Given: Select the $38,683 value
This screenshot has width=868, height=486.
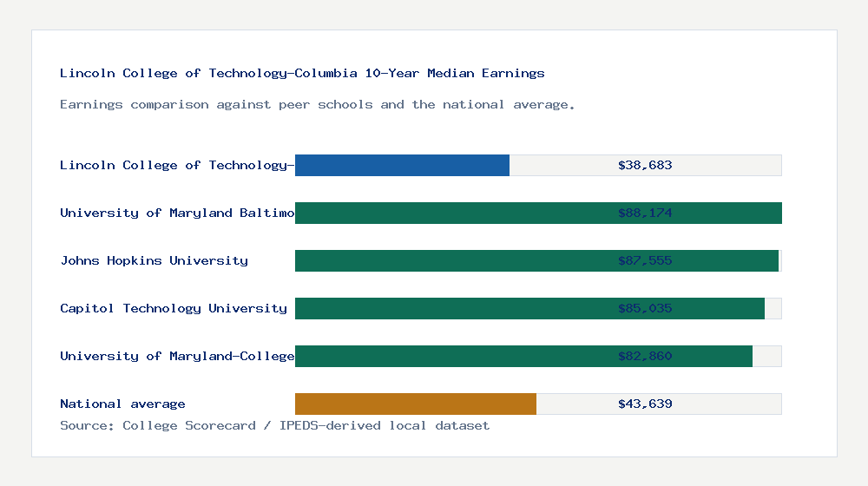Looking at the screenshot, I should 645,166.
